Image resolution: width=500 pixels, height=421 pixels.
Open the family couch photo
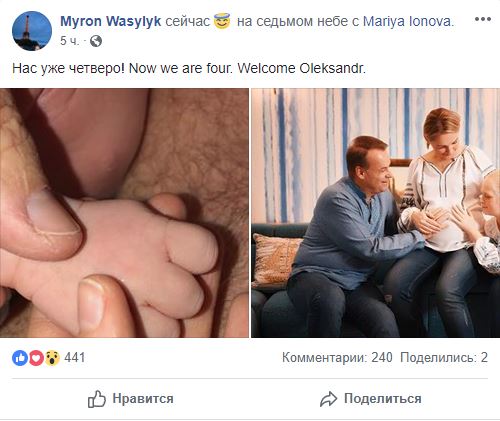pos(376,213)
